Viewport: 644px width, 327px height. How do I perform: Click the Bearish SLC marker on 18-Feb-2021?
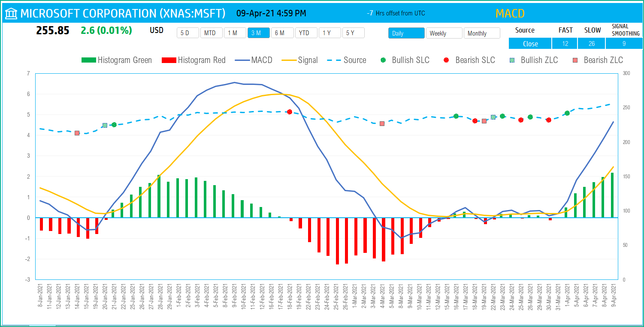[x=290, y=112]
